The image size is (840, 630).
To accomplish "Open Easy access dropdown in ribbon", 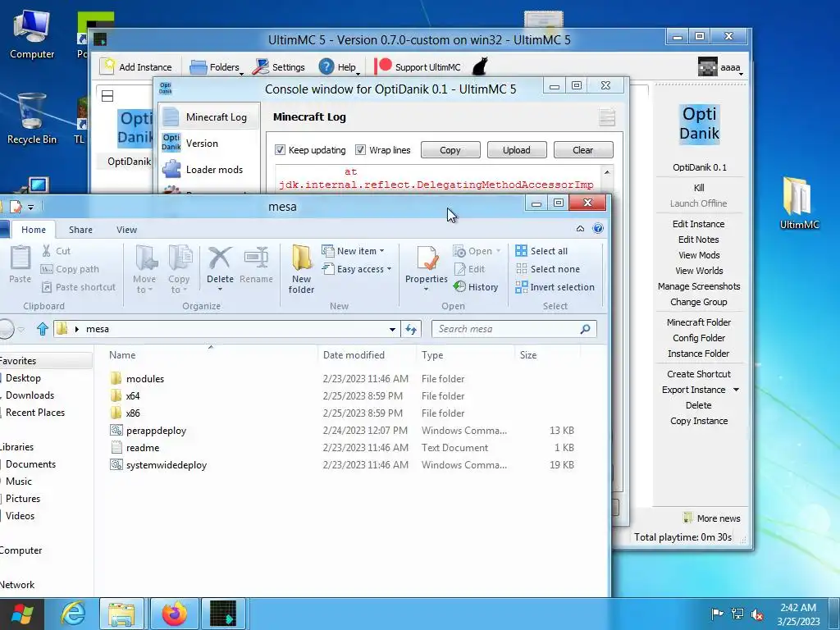I will 357,269.
